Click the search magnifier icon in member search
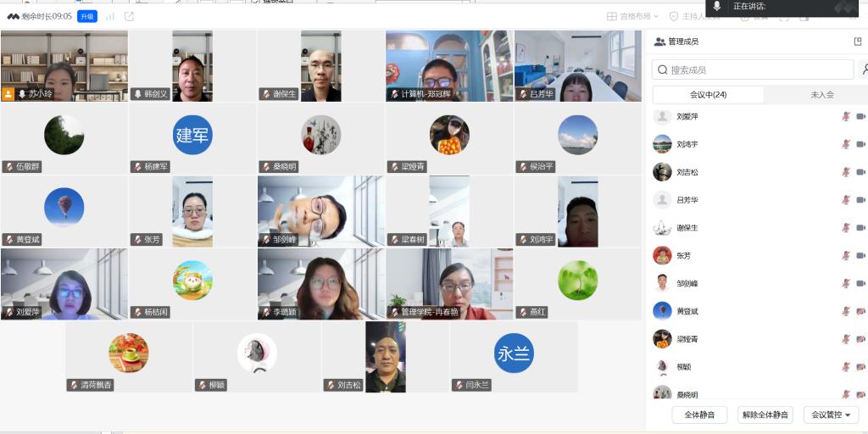 click(663, 70)
